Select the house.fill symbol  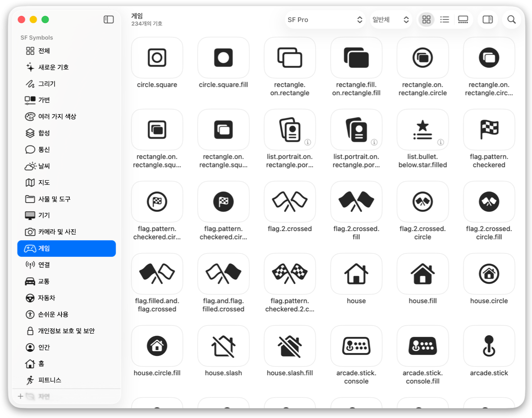[x=423, y=274]
